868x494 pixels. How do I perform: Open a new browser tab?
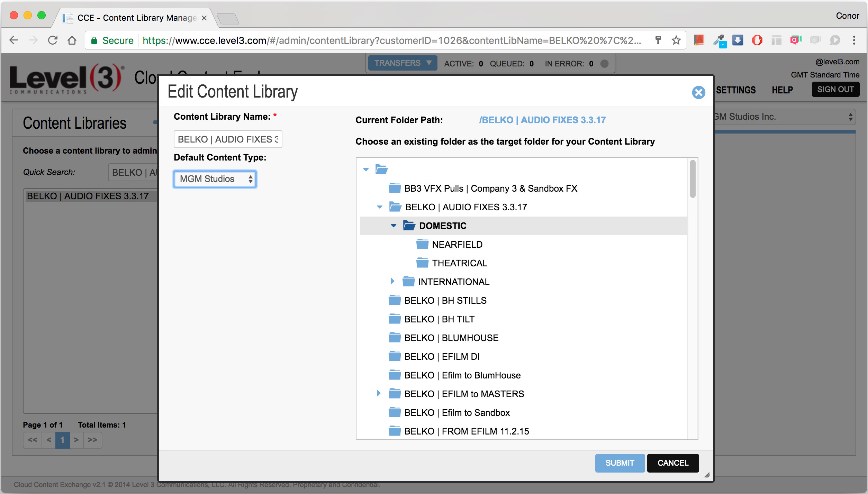(x=227, y=19)
